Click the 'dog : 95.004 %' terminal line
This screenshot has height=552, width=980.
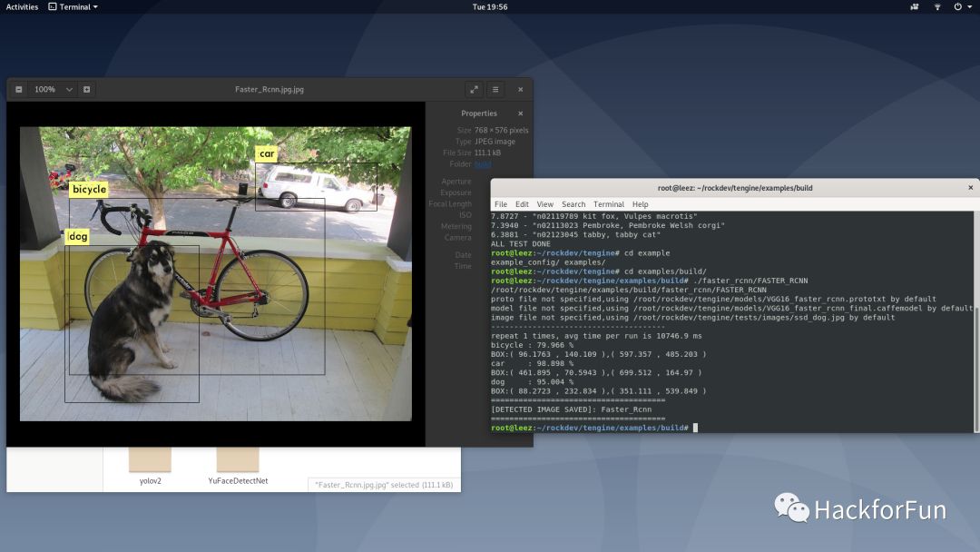(532, 382)
